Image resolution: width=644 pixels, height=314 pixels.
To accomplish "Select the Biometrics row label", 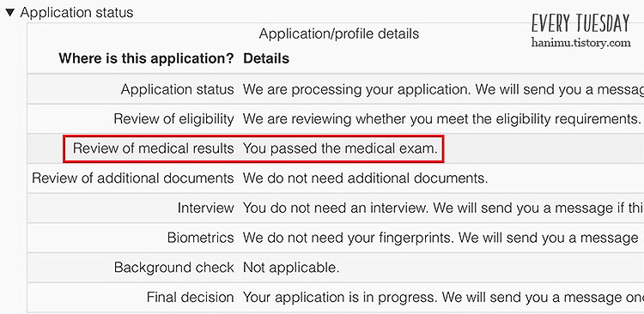I will click(200, 238).
